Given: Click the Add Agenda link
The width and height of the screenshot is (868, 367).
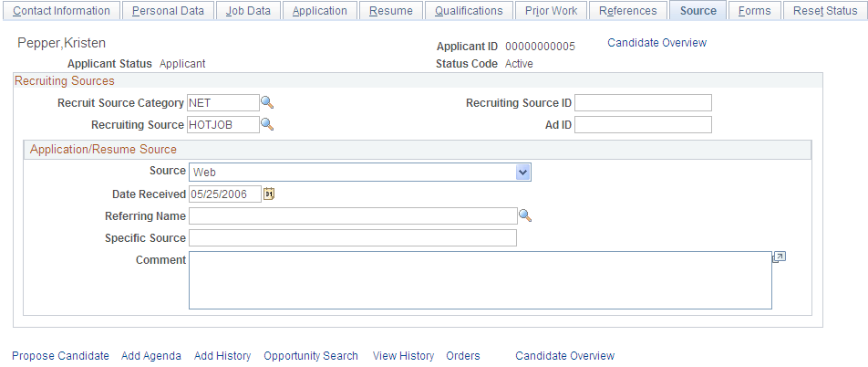Looking at the screenshot, I should tap(151, 356).
